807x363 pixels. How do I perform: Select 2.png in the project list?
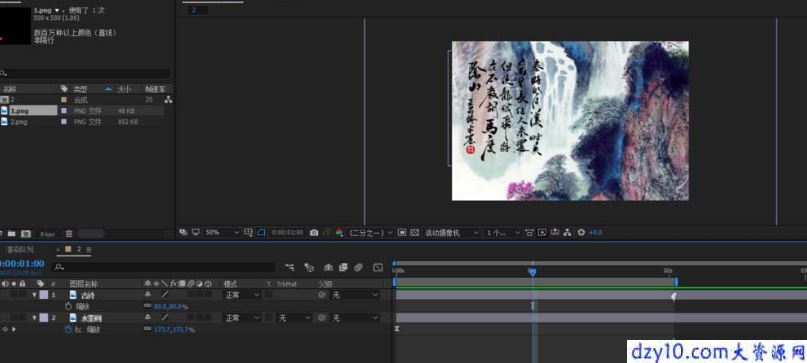coord(19,122)
